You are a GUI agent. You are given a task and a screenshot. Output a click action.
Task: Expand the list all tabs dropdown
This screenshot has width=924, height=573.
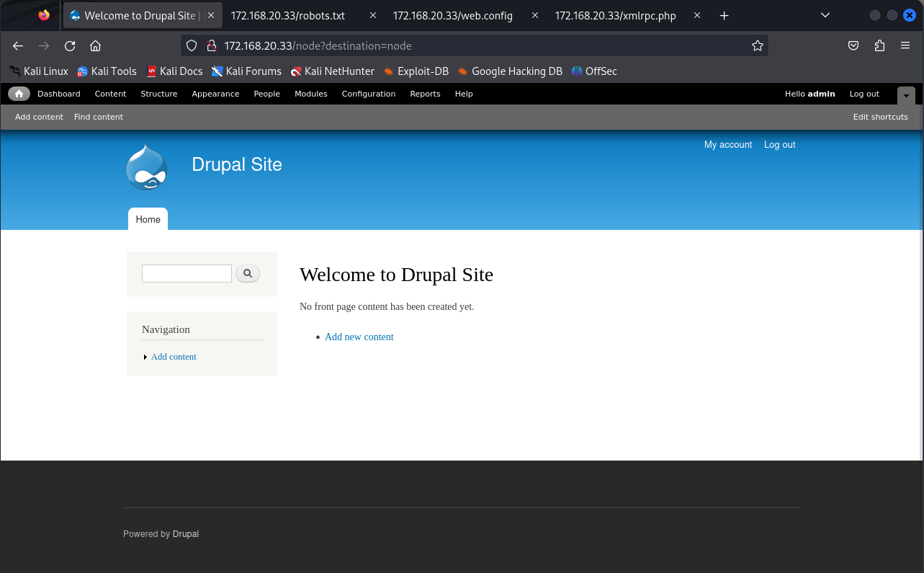click(x=825, y=15)
